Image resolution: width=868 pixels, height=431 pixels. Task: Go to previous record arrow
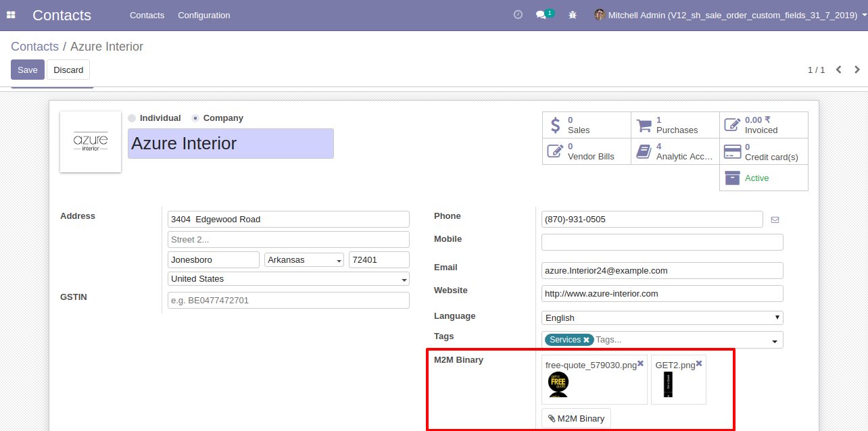coord(839,70)
